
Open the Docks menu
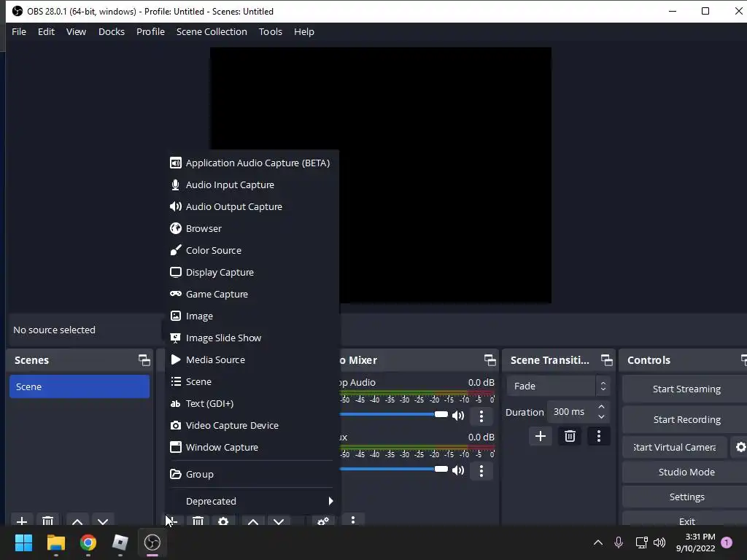112,31
